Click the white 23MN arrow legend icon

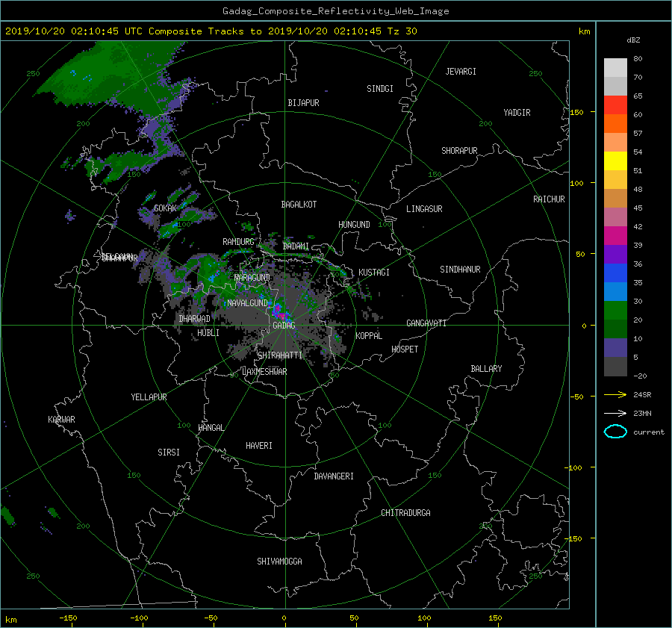click(x=615, y=413)
